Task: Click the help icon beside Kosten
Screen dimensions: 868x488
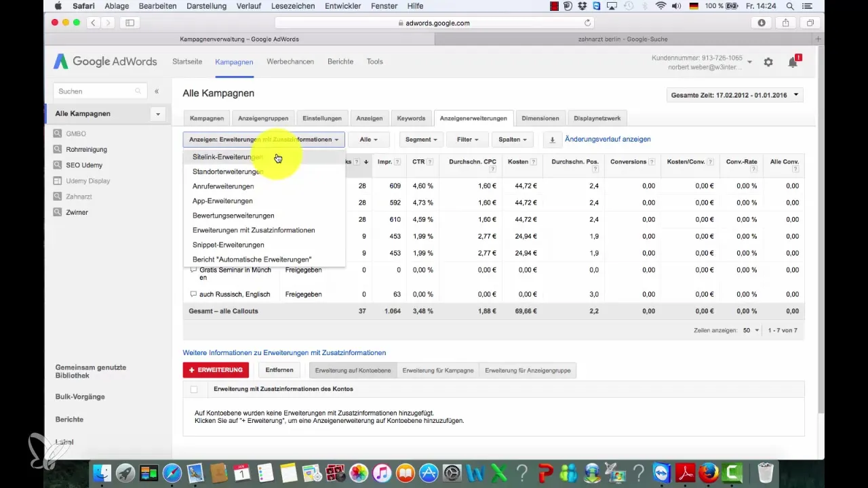Action: coord(534,162)
